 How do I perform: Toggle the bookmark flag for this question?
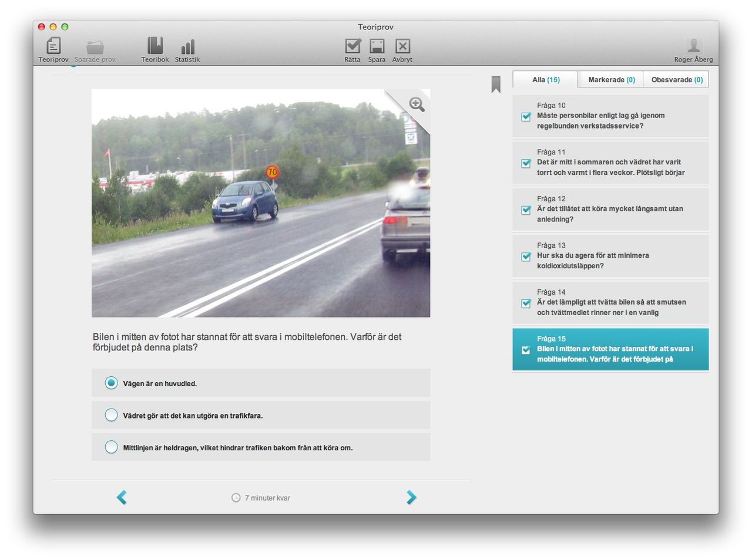coord(496,85)
